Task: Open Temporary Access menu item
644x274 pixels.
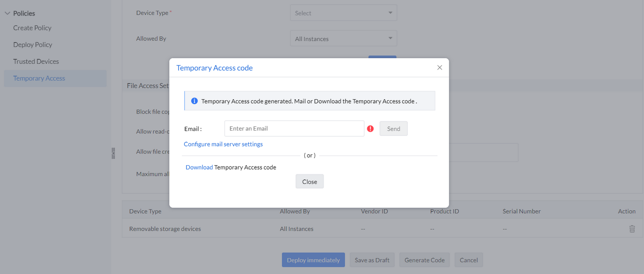Action: click(39, 78)
